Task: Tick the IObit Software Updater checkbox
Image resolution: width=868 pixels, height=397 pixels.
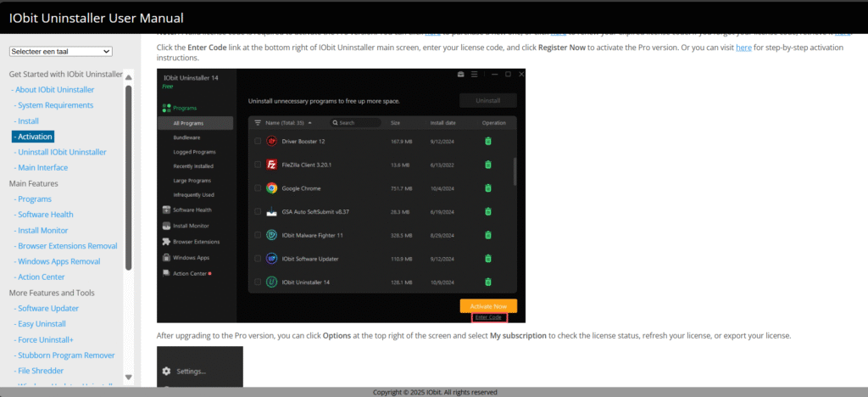Action: point(258,259)
